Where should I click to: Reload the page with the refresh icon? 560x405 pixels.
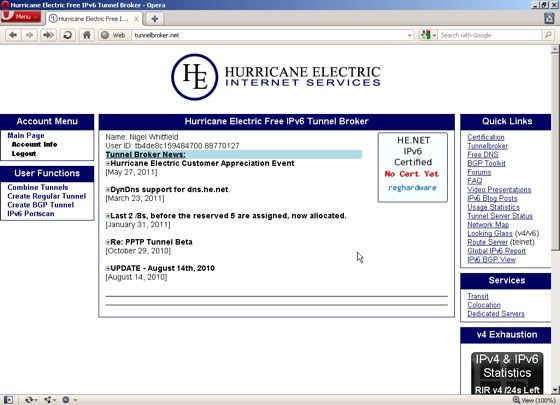(67, 35)
